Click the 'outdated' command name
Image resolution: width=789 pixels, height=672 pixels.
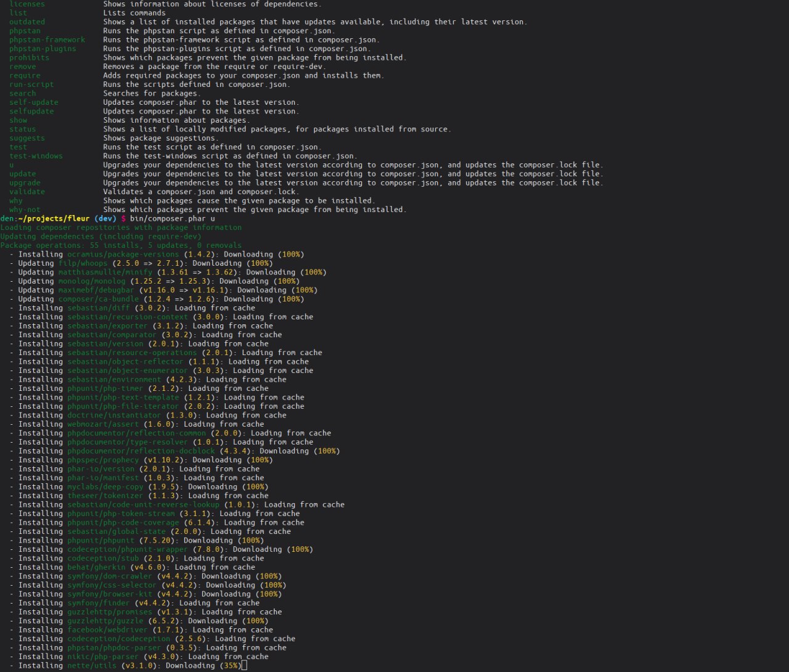click(27, 22)
